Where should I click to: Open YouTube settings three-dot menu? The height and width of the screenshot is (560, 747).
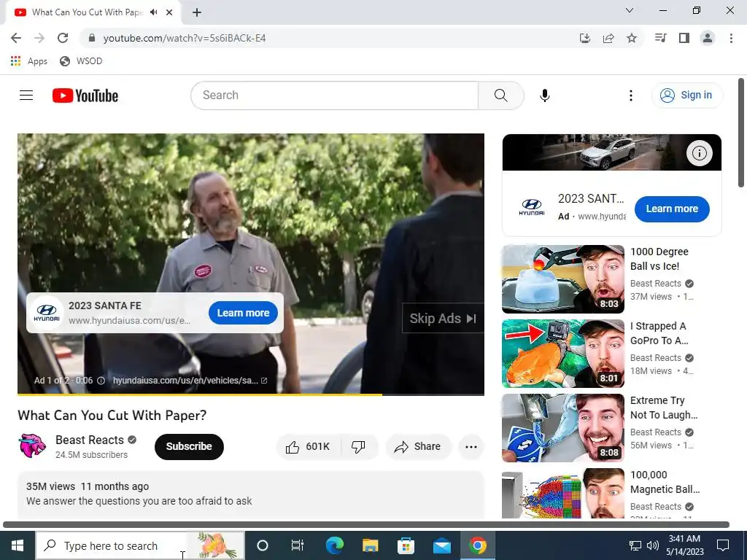(x=631, y=96)
